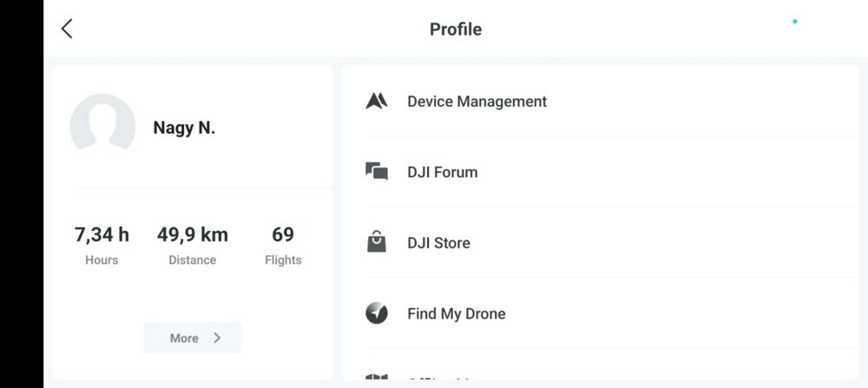Select the 49,9 km distance value
868x388 pixels.
[x=192, y=234]
